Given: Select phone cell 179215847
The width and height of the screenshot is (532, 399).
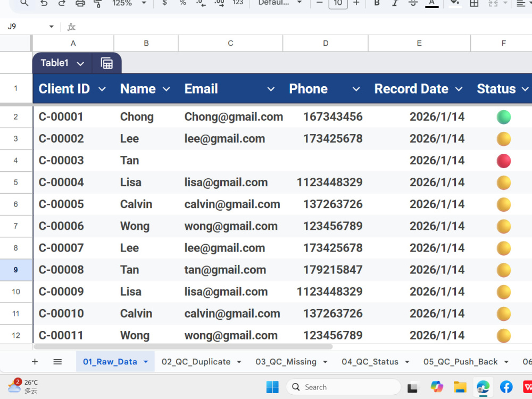Looking at the screenshot, I should point(326,270).
